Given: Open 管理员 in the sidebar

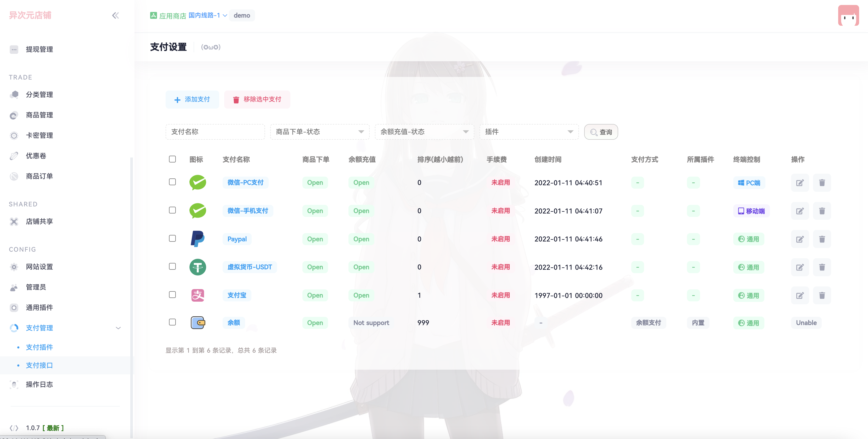Looking at the screenshot, I should (x=36, y=287).
